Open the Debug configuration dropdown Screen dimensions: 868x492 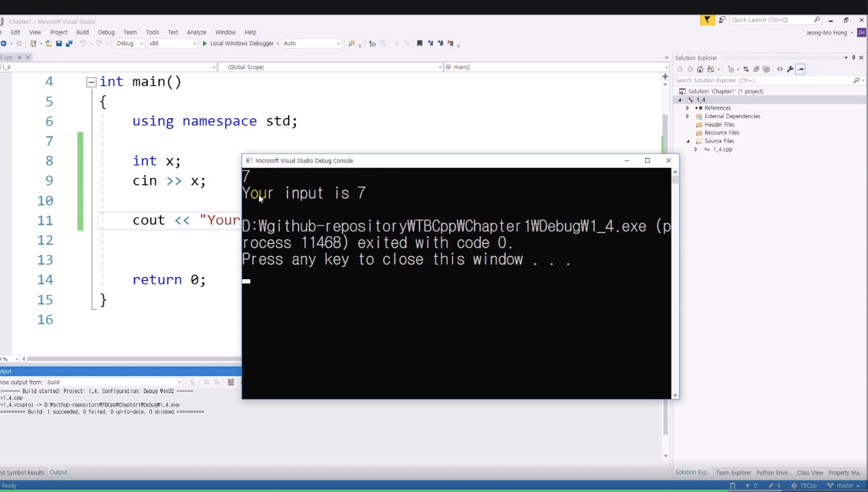[x=130, y=43]
